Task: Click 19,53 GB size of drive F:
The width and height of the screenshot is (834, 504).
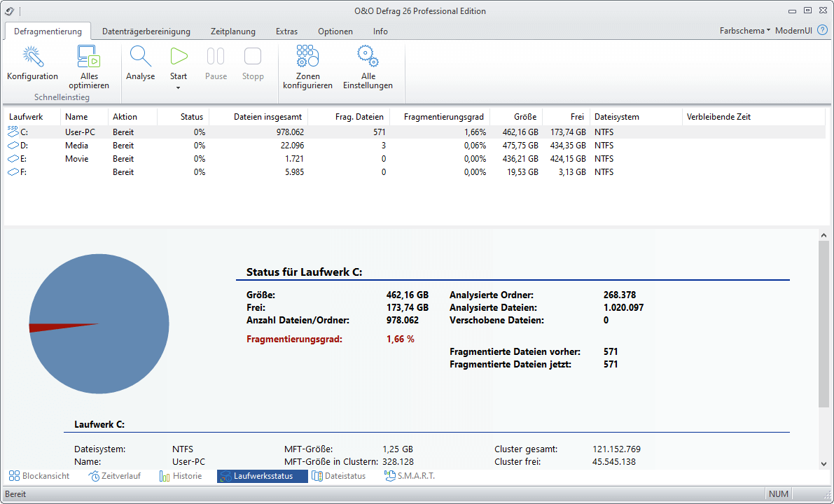Action: tap(523, 171)
